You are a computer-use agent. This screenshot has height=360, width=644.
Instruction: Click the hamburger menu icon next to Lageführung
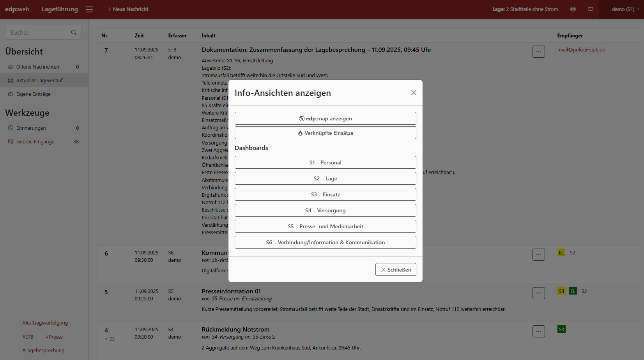click(x=89, y=9)
